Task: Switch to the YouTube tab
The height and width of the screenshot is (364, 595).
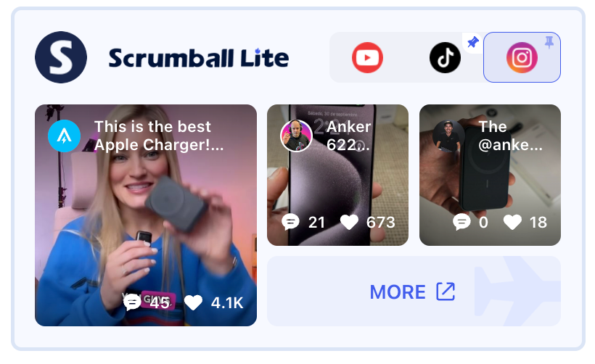Action: [367, 57]
